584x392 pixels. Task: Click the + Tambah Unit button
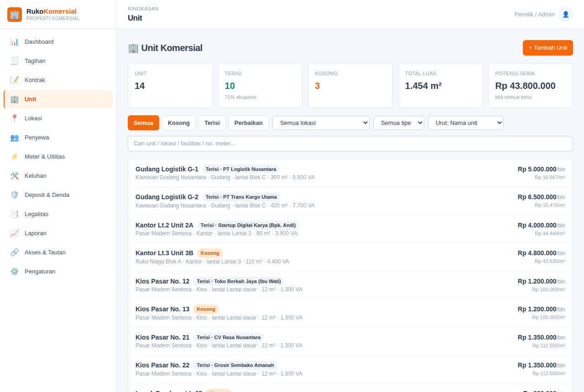tap(548, 48)
